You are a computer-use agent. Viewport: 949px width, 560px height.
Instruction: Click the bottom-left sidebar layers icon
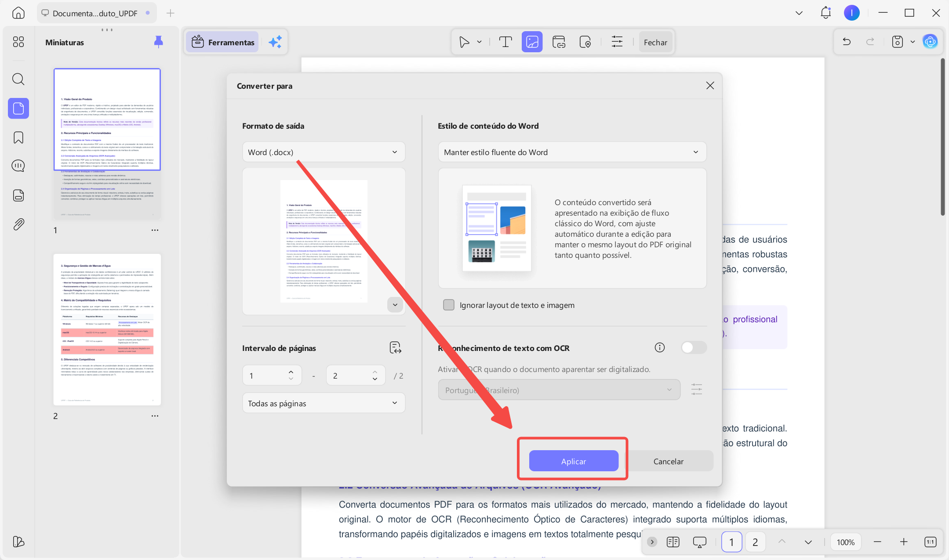pyautogui.click(x=18, y=542)
